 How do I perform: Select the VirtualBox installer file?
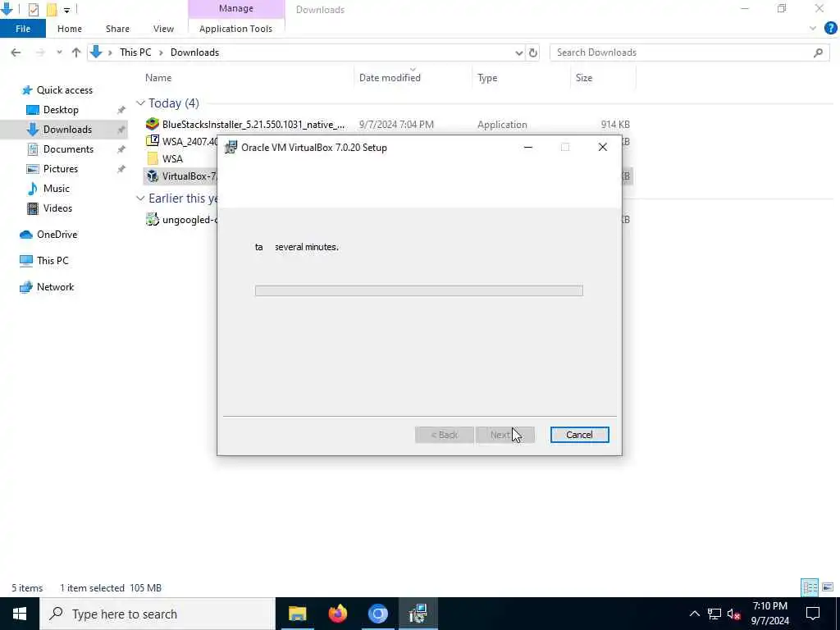(x=181, y=176)
